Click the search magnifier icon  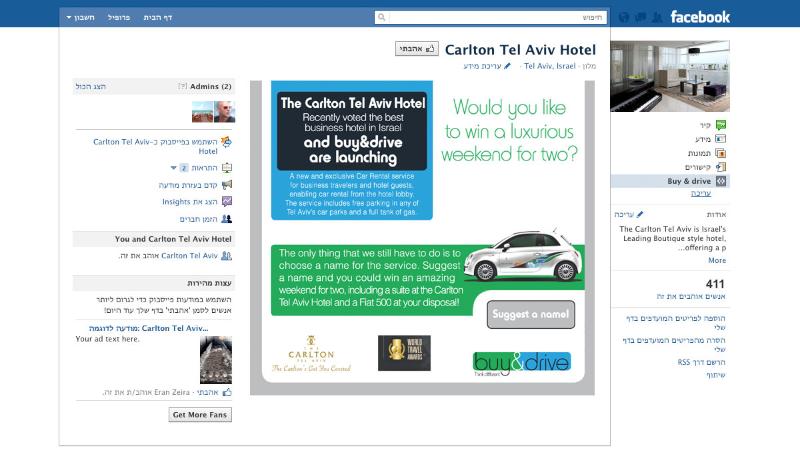point(381,17)
